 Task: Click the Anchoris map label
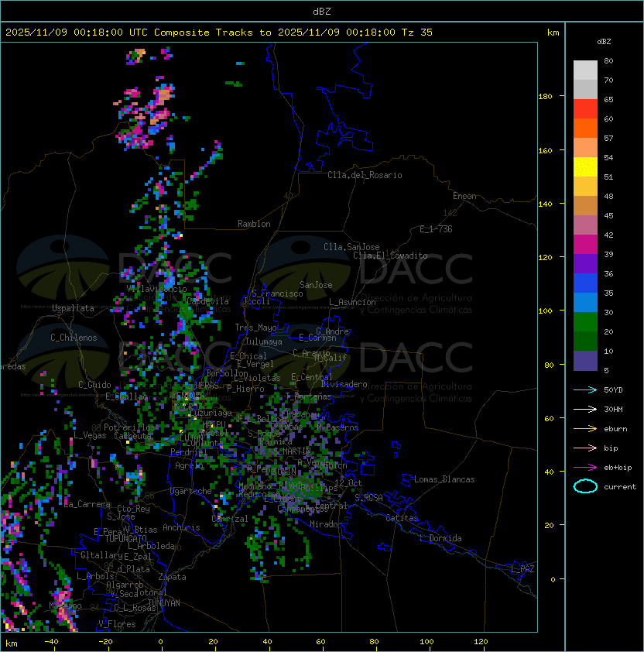pyautogui.click(x=181, y=527)
